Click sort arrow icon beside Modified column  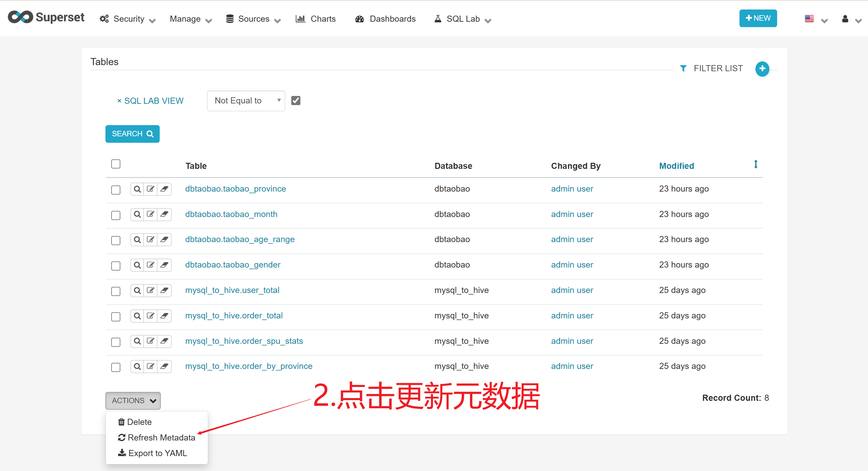point(755,164)
